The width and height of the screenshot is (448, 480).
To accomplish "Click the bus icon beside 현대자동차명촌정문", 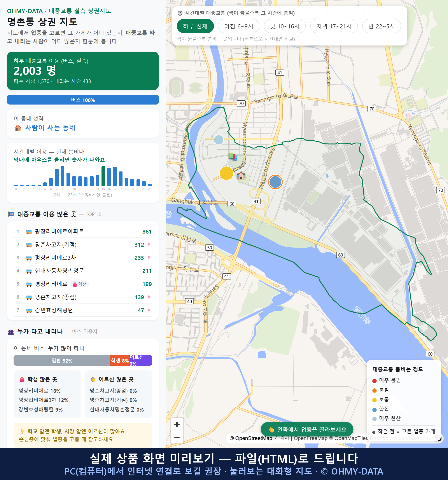I will coord(29,271).
